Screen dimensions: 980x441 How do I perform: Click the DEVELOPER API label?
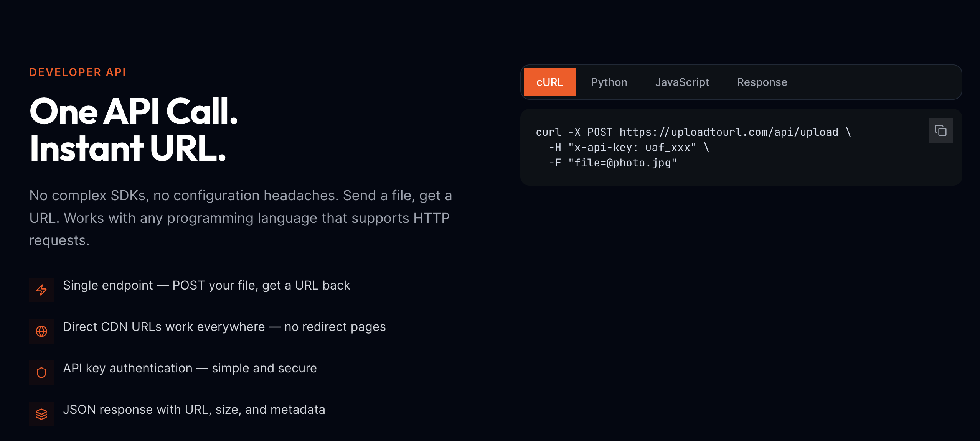coord(78,72)
